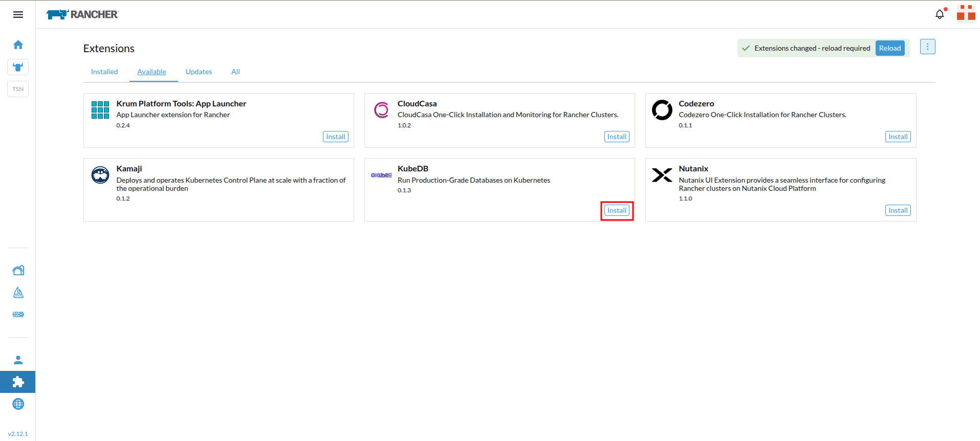The height and width of the screenshot is (441, 980).
Task: Click the Reload button
Action: 889,48
